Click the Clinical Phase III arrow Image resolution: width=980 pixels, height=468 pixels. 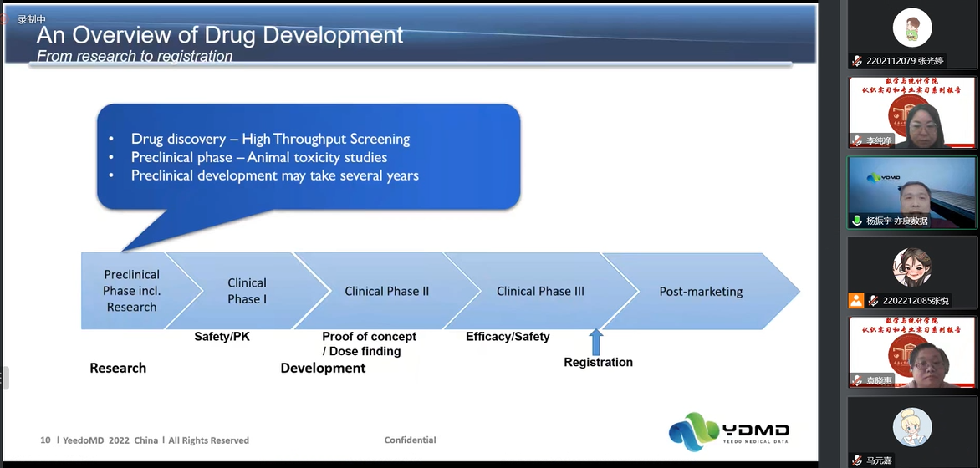[x=540, y=292]
